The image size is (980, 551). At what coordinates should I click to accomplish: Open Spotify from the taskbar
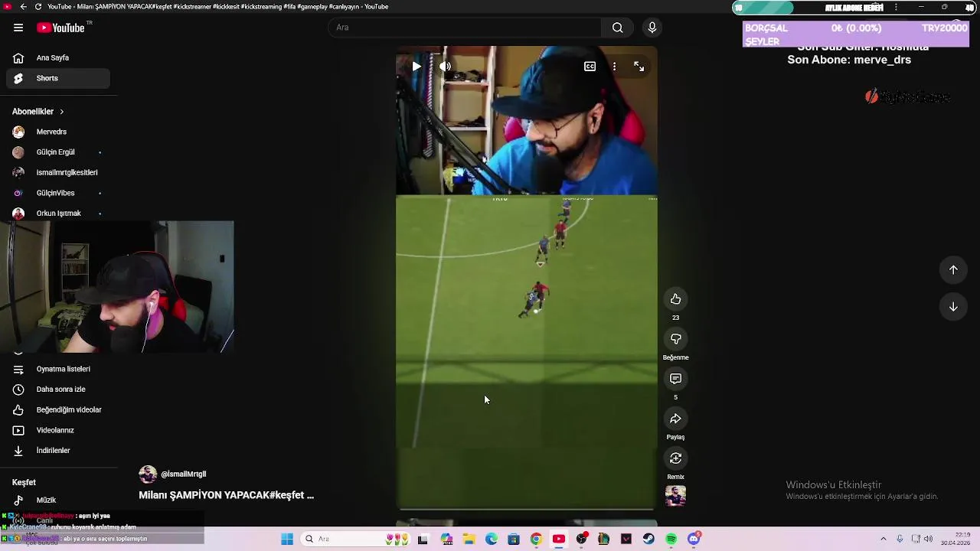pos(671,539)
